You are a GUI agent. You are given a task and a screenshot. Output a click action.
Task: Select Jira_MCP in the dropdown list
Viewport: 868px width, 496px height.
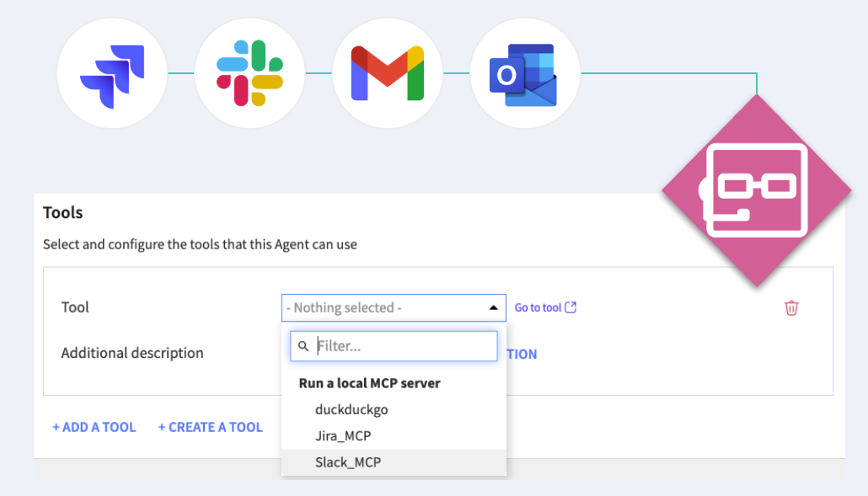click(x=343, y=435)
